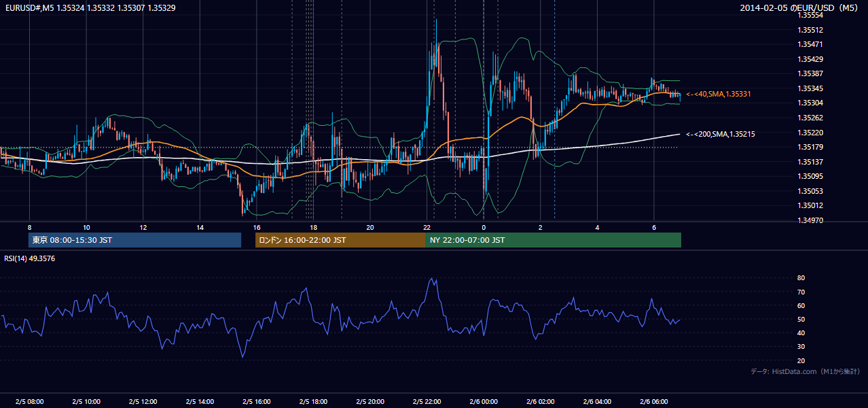Click the 2/5 10:00 date label

pyautogui.click(x=86, y=401)
